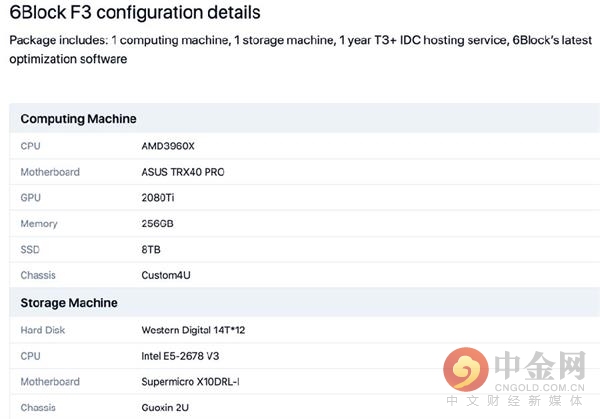Click the 'Custom4U' chassis value
600x419 pixels.
pos(166,275)
